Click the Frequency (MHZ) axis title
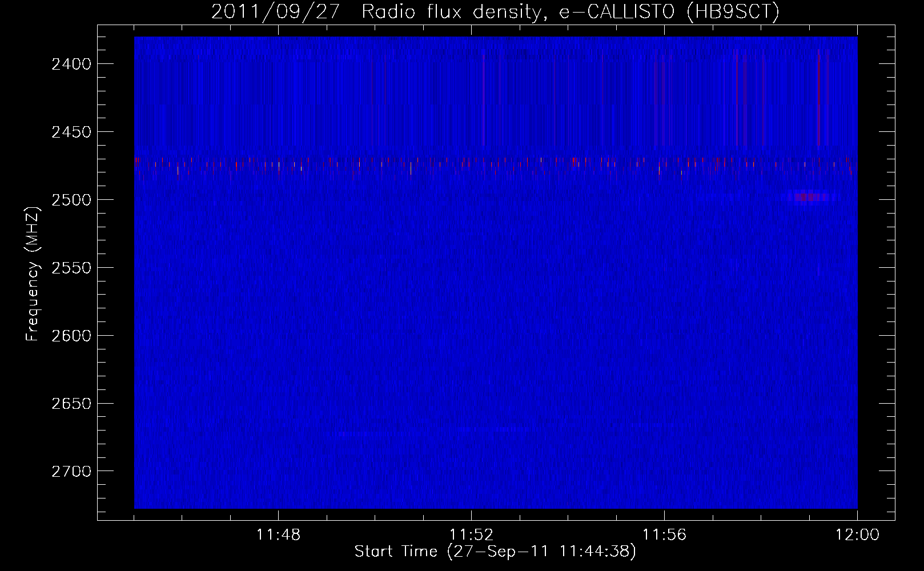Image resolution: width=924 pixels, height=571 pixels. (33, 274)
